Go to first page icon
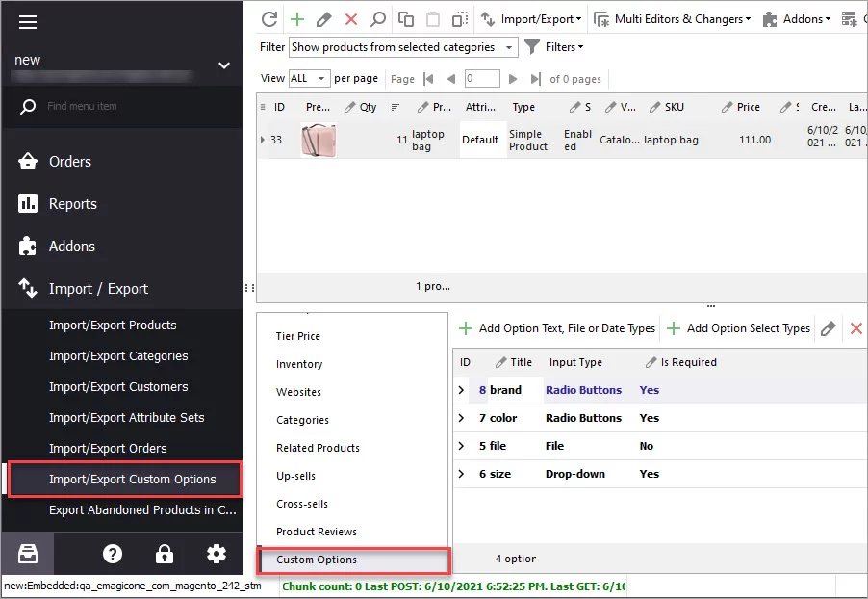This screenshot has height=599, width=868. 428,79
